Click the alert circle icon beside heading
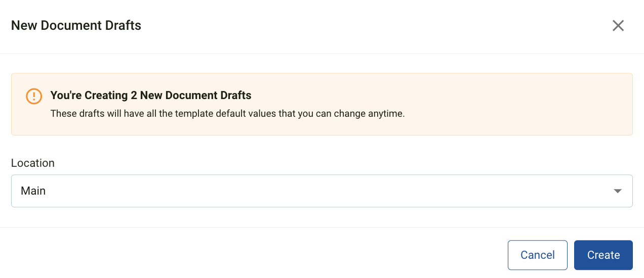 point(34,96)
